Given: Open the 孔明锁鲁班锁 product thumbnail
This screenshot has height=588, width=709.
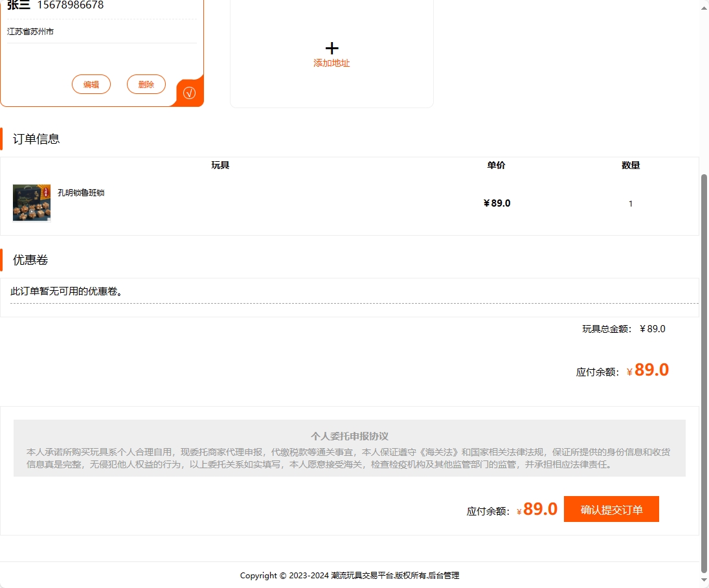Looking at the screenshot, I should click(31, 202).
